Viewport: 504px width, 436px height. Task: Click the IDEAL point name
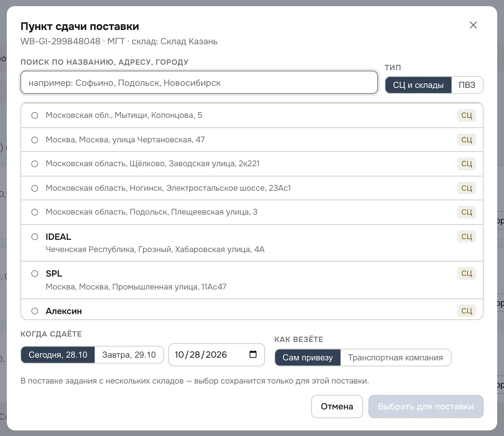[x=58, y=237]
